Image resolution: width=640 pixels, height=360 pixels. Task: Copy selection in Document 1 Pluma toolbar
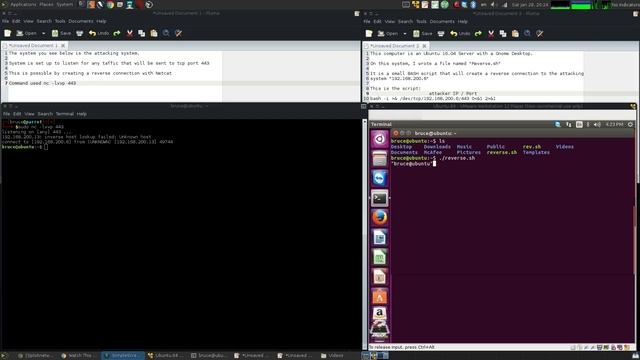pyautogui.click(x=142, y=33)
